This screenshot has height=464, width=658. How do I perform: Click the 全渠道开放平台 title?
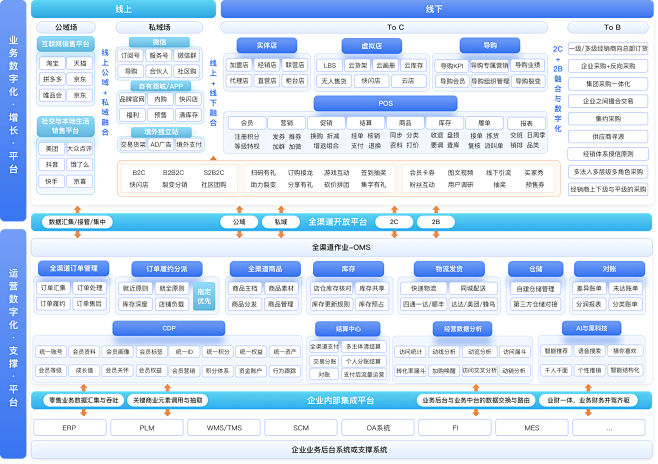[x=338, y=222]
